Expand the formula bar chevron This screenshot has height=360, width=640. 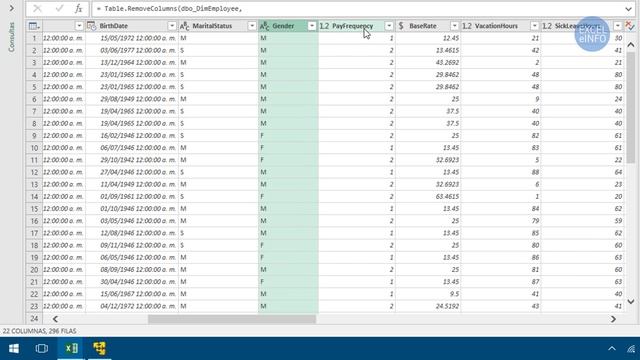(x=628, y=9)
